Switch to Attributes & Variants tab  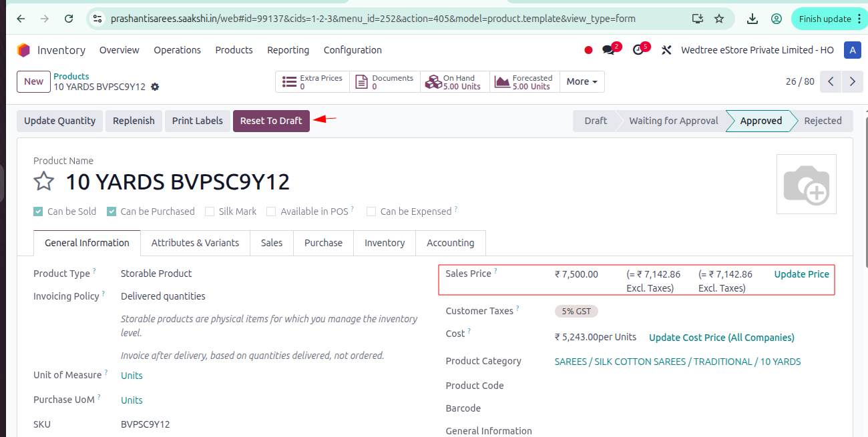195,243
